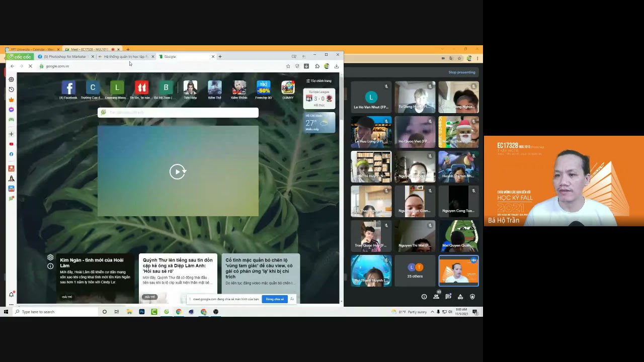
Task: Open Meet meeting details info icon
Action: pyautogui.click(x=424, y=297)
